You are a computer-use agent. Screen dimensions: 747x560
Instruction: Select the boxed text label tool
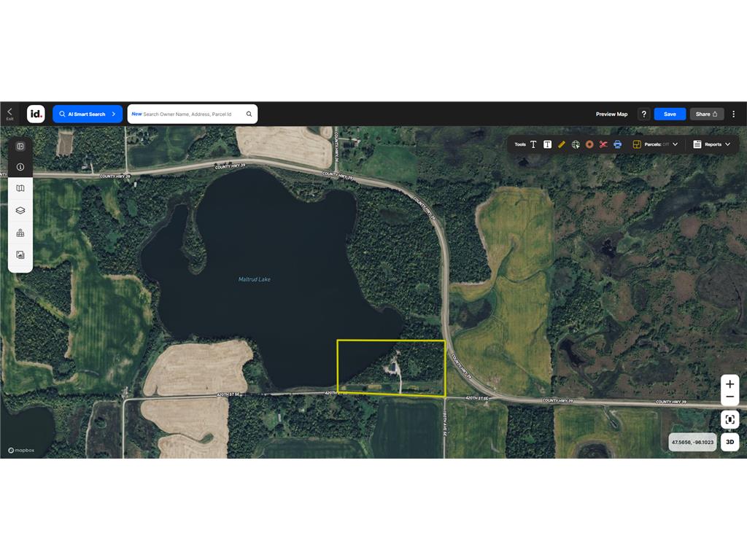click(x=547, y=144)
